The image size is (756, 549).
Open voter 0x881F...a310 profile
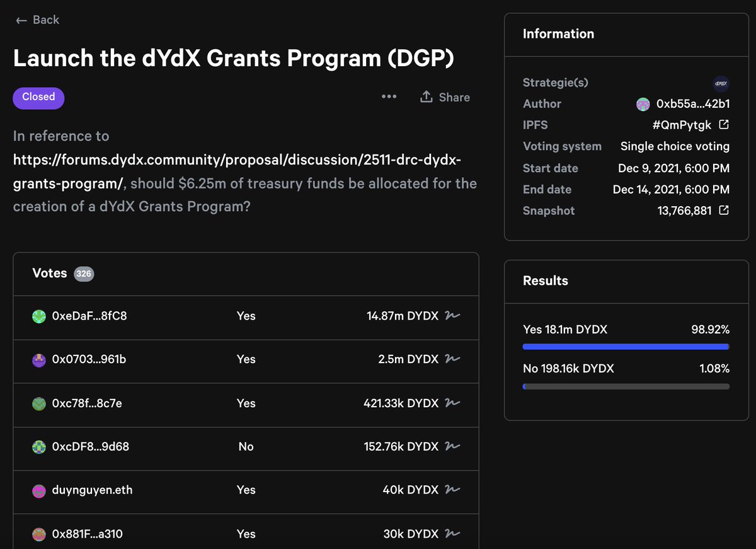point(88,534)
